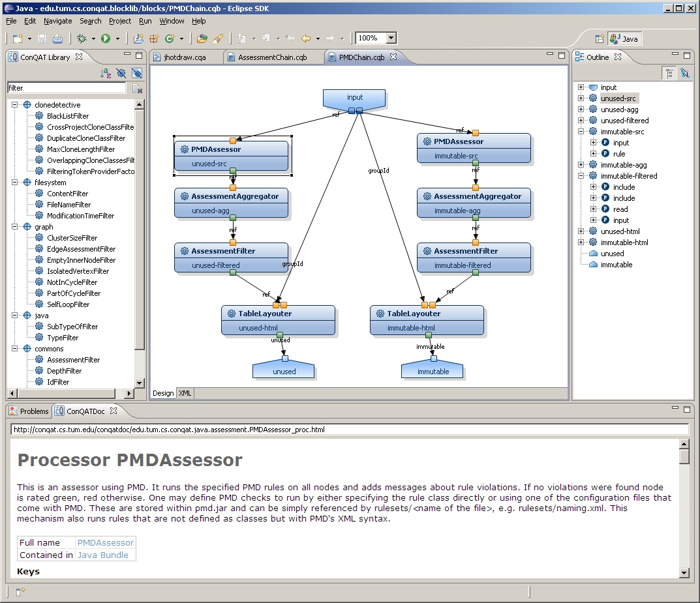The image size is (700, 603).
Task: Collapse the clonedetective tree node
Action: (14, 105)
